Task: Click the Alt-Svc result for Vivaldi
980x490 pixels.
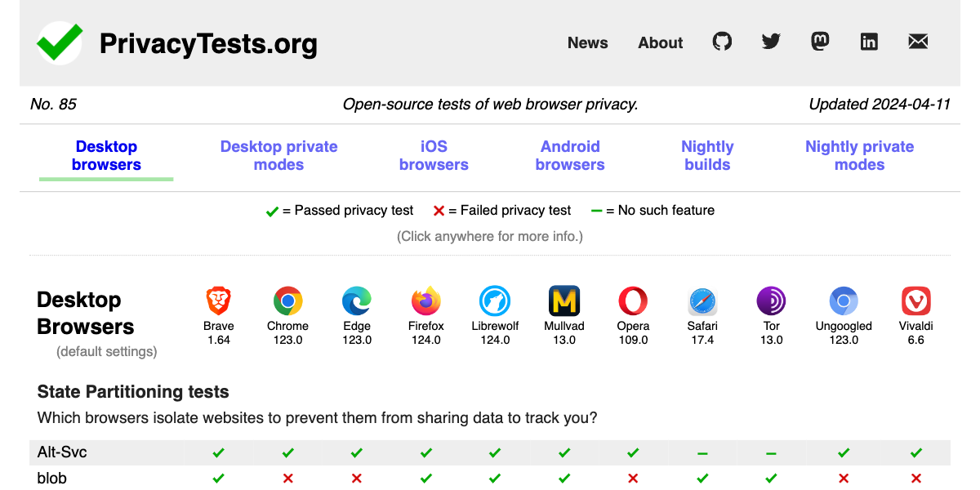Action: [916, 452]
